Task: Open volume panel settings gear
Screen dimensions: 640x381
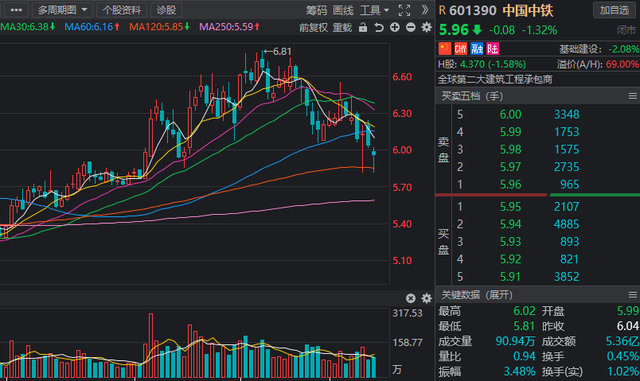Action: (427, 299)
